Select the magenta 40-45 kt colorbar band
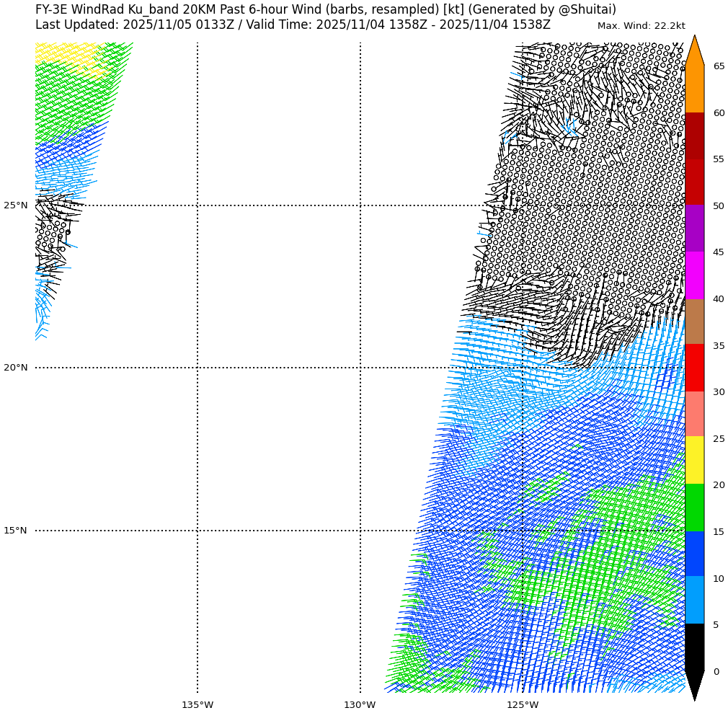This screenshot has height=713, width=728. coord(694,275)
